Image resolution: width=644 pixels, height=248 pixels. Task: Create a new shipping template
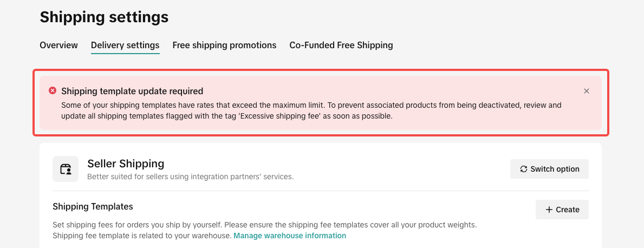coord(562,210)
